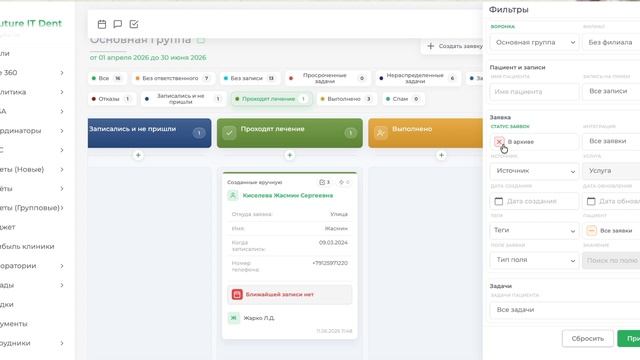Click the person icon in the Выполнено column header
This screenshot has height=360, width=640.
tap(380, 133)
